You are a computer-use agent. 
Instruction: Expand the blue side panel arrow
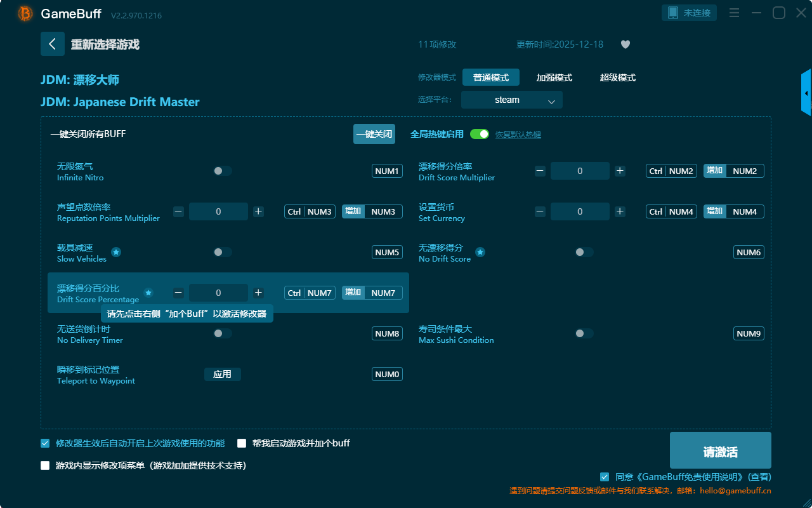806,93
